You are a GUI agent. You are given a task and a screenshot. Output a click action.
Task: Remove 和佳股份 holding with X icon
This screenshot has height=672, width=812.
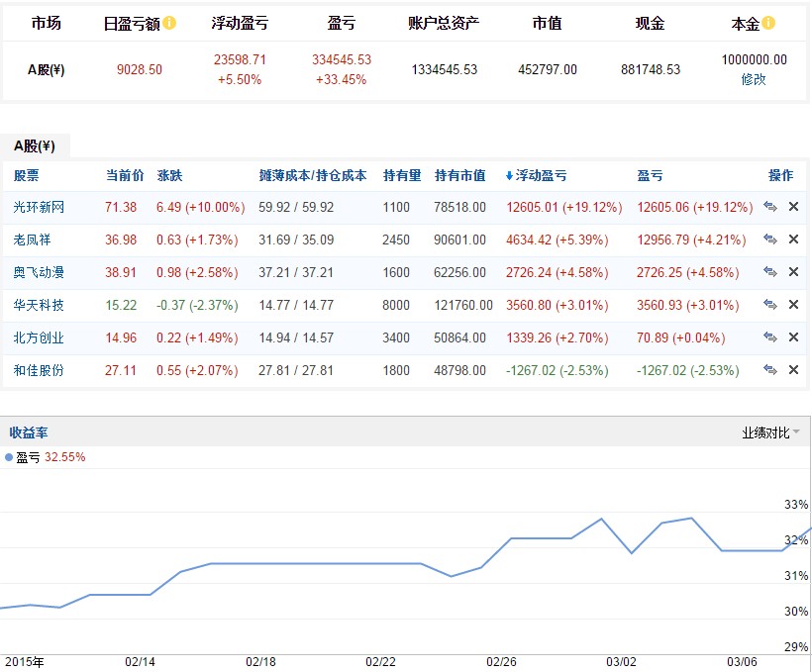point(793,370)
